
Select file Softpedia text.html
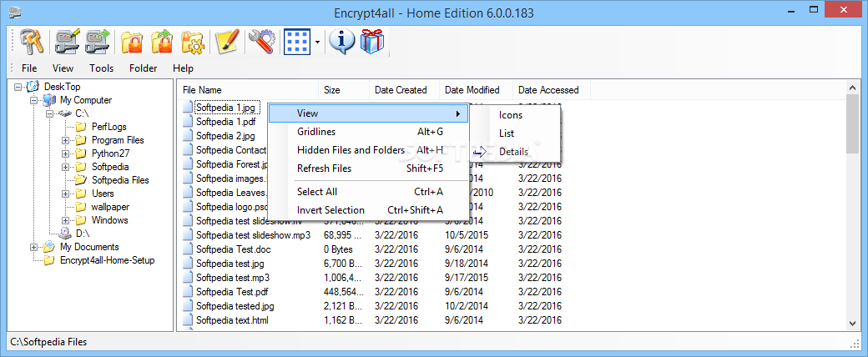(232, 320)
